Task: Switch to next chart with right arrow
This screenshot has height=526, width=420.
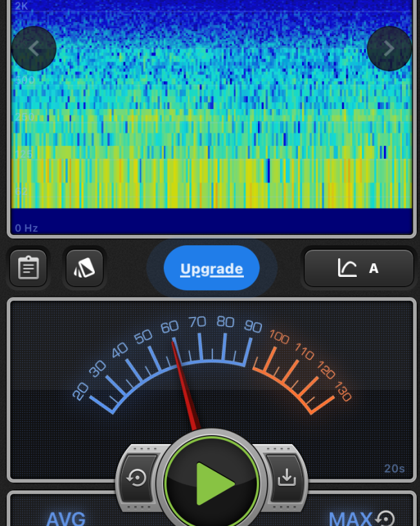Action: point(388,48)
